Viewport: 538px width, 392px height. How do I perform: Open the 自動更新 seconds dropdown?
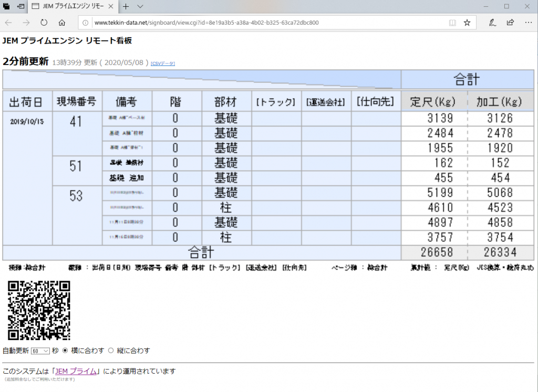click(x=40, y=351)
